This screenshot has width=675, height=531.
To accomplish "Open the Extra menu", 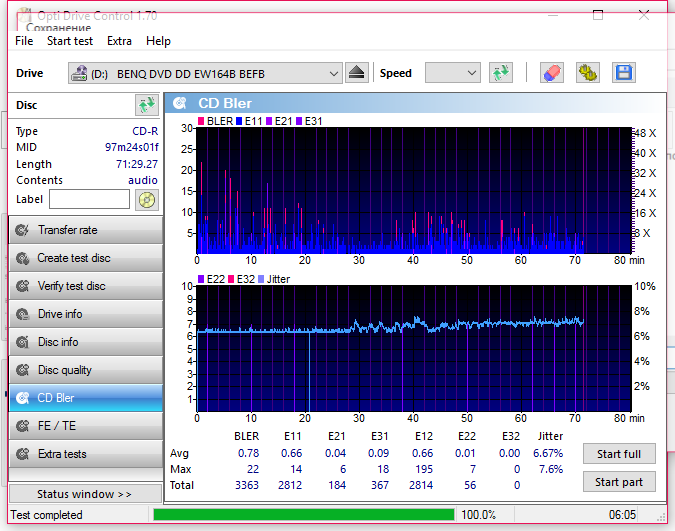I will [x=119, y=41].
